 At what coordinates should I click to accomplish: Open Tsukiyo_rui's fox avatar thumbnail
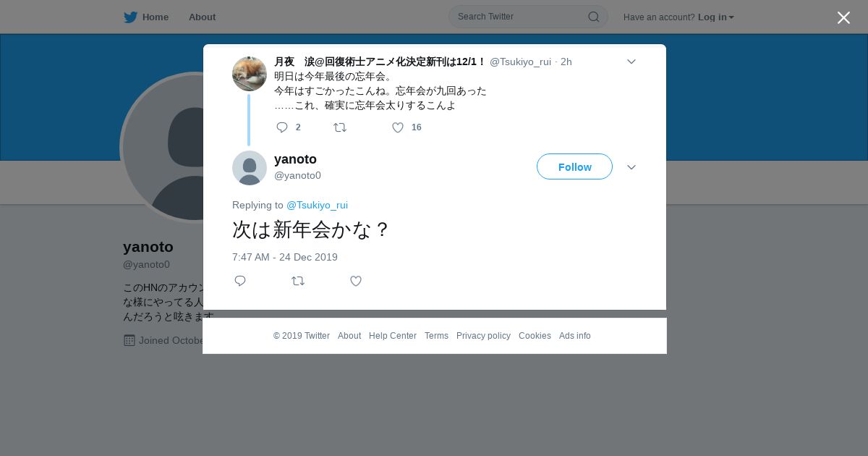click(250, 74)
